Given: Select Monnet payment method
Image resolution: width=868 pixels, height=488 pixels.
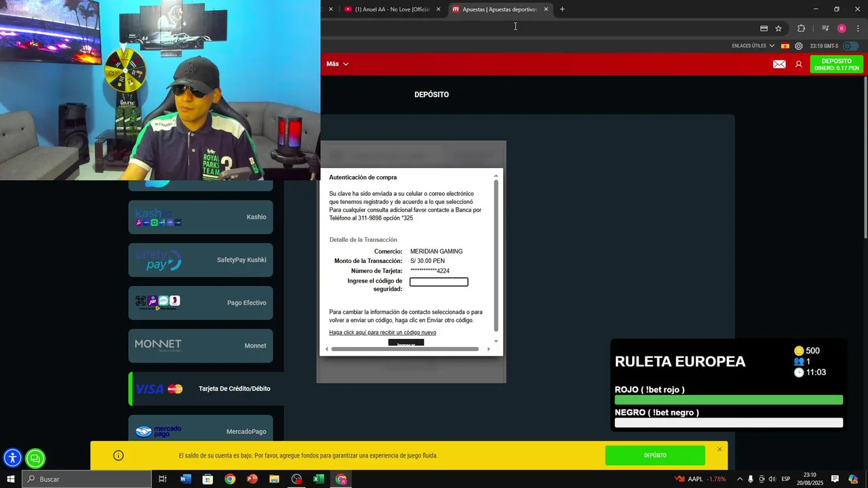Looking at the screenshot, I should [201, 346].
